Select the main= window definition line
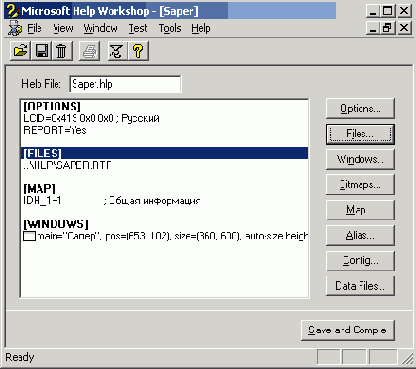The image size is (416, 369). [165, 236]
